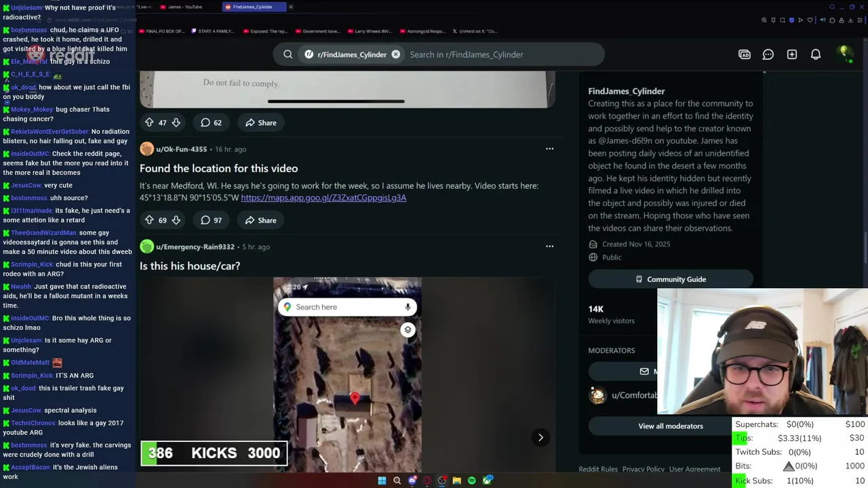Click the Community Guide button
Viewport: 868px width, 488px height.
point(671,279)
